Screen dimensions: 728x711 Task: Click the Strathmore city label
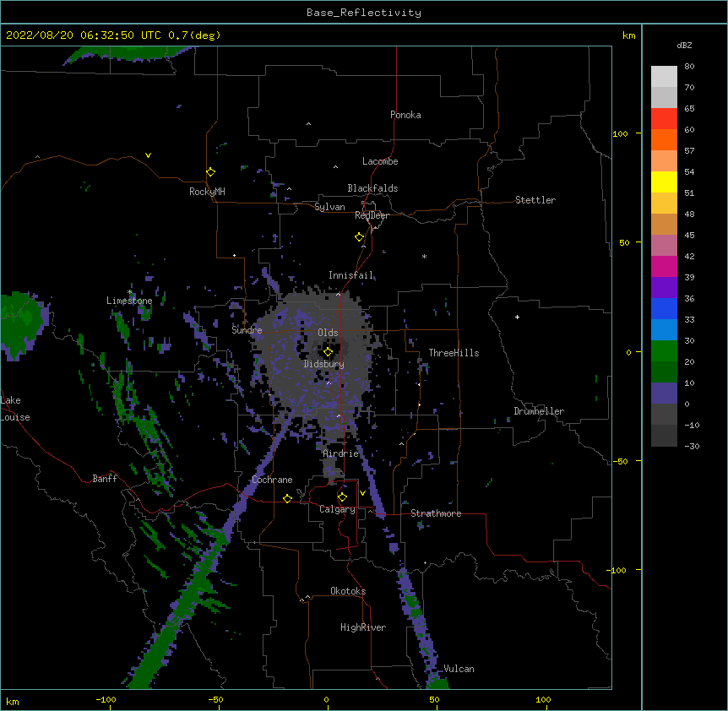coord(436,513)
